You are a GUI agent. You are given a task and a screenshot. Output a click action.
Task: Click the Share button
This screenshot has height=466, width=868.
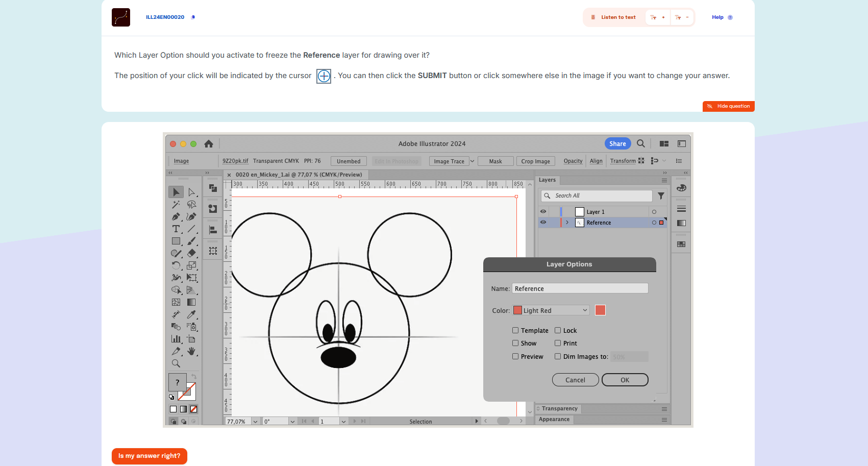pos(618,143)
